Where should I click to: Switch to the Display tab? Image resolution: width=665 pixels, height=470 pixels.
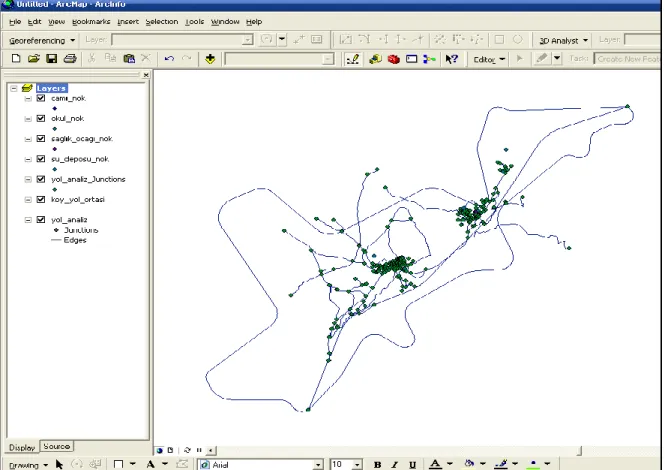click(x=22, y=448)
